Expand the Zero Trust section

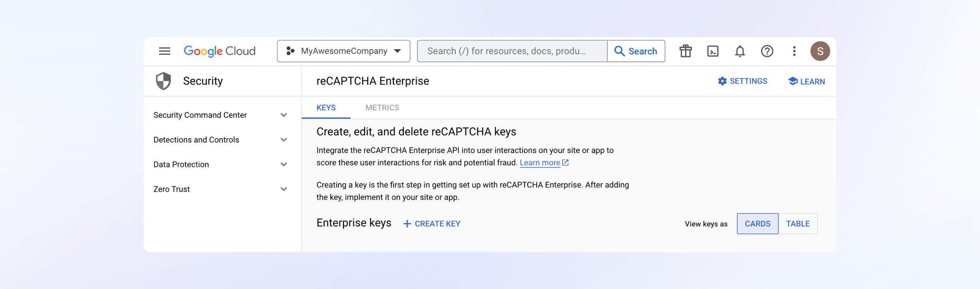coord(284,189)
